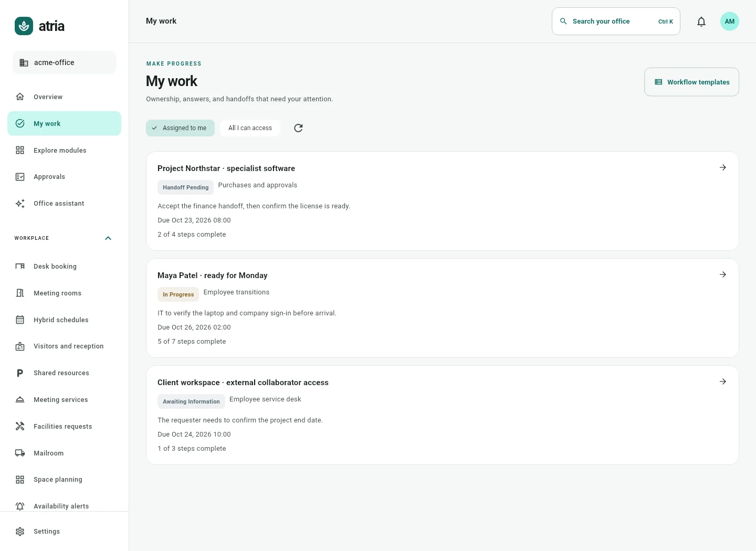Click 'Due Oct 23, 2026 08:00' text
The height and width of the screenshot is (551, 756).
[x=194, y=220]
